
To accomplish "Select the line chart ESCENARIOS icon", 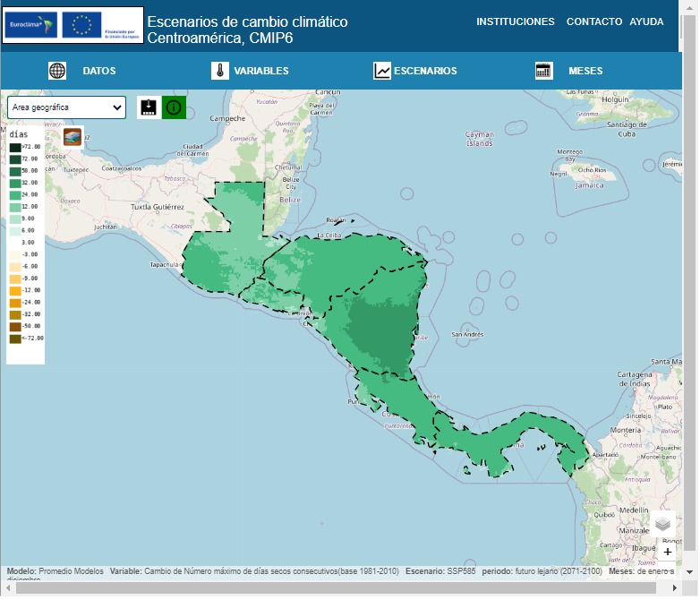I will (x=382, y=71).
